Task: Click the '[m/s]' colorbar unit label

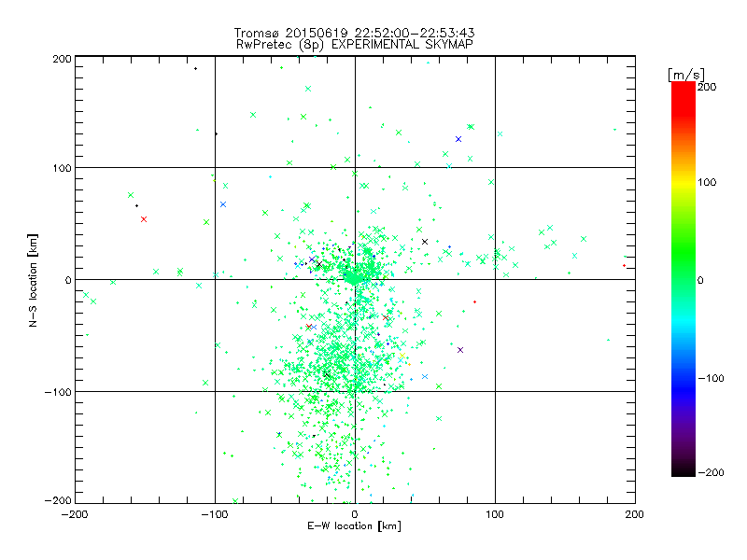Action: click(686, 75)
